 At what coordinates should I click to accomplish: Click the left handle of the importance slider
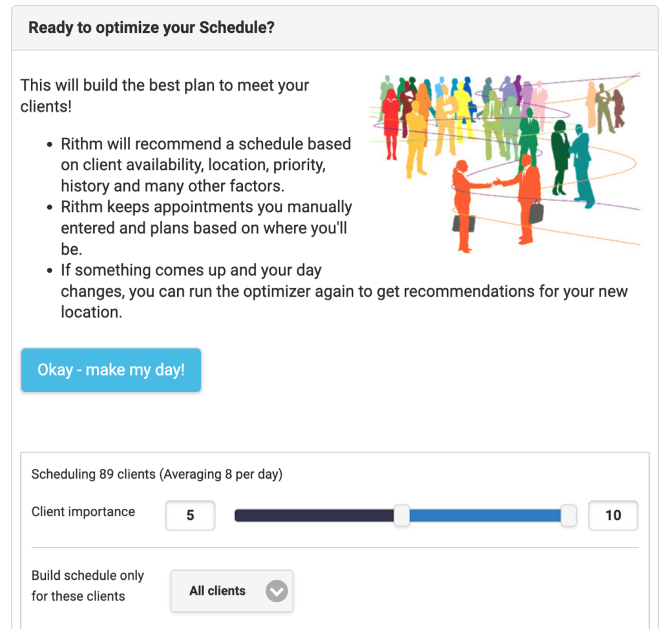(402, 515)
